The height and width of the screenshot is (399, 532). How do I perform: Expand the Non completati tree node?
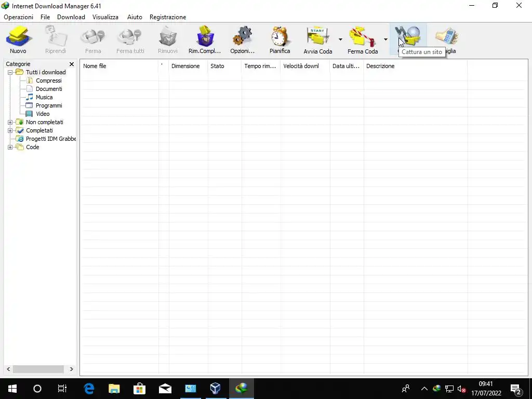(10, 122)
